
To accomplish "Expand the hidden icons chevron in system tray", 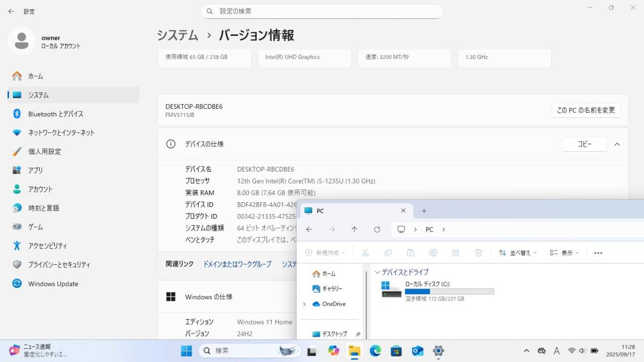I will pyautogui.click(x=526, y=351).
